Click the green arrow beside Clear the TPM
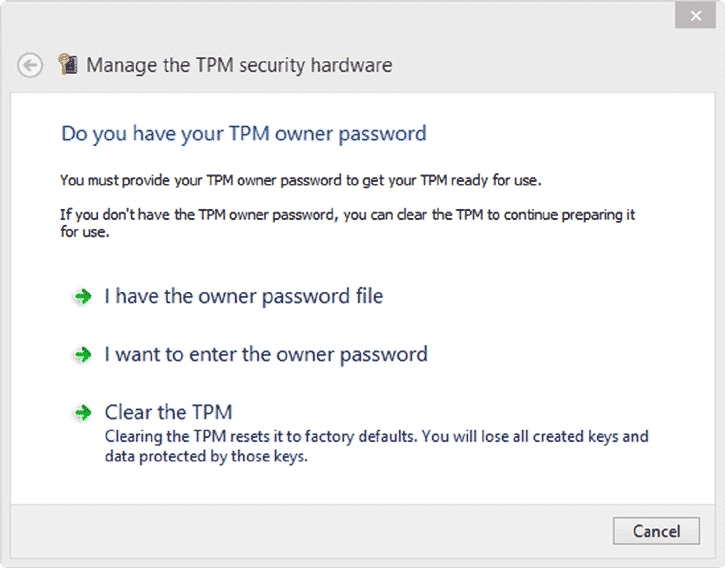Viewport: 725px width, 568px height. point(82,413)
